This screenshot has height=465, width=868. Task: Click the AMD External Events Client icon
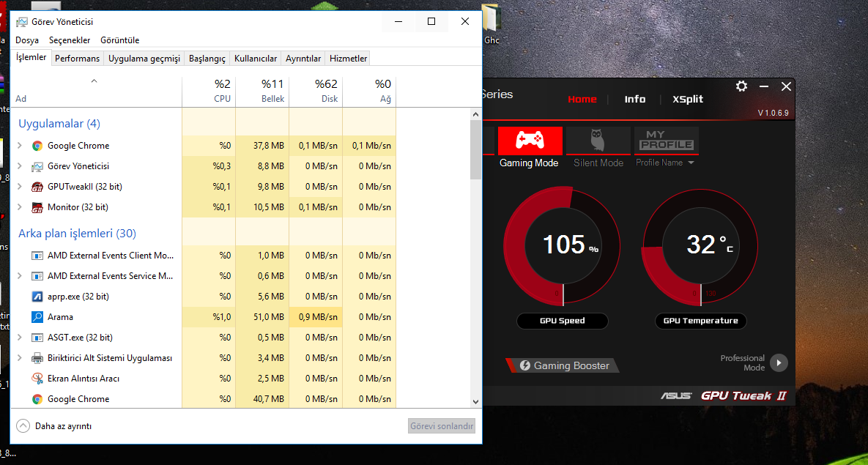[37, 255]
